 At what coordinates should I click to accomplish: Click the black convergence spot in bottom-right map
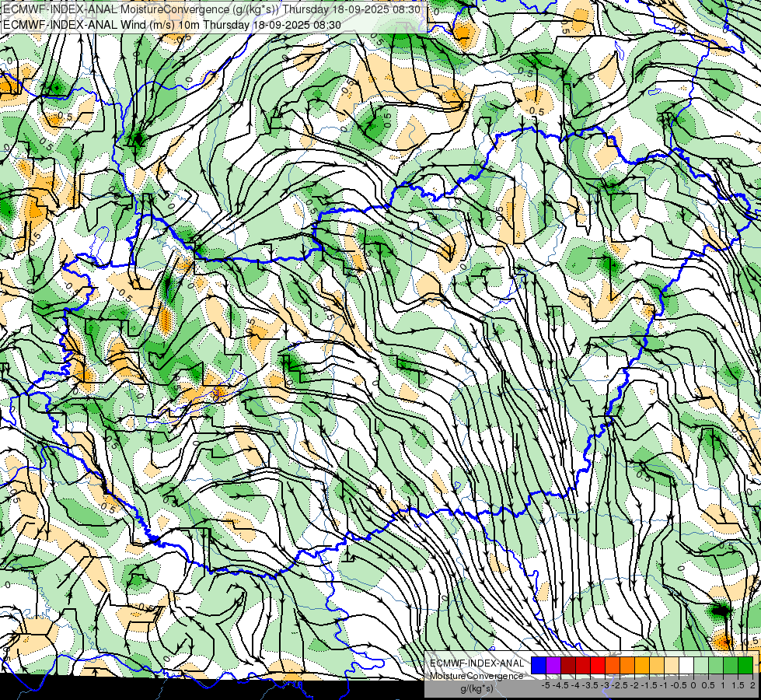tap(721, 611)
